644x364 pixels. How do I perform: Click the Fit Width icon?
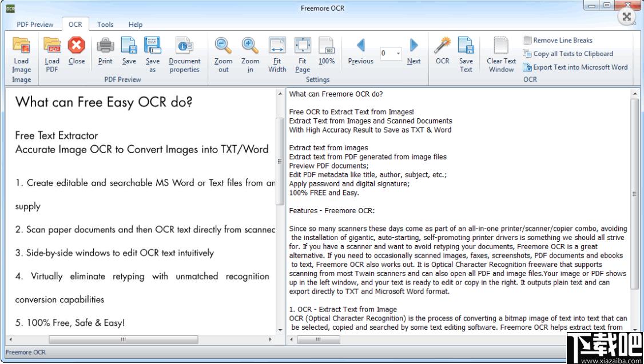tap(277, 45)
